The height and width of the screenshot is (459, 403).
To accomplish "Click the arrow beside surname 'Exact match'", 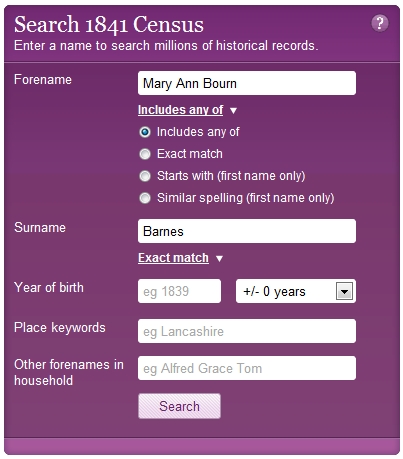I will [219, 259].
